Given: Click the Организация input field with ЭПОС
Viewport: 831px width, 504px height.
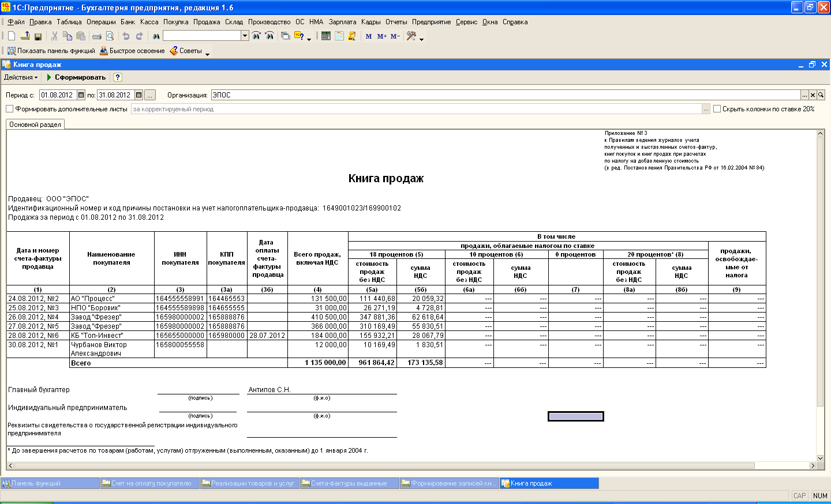Looking at the screenshot, I should click(506, 95).
